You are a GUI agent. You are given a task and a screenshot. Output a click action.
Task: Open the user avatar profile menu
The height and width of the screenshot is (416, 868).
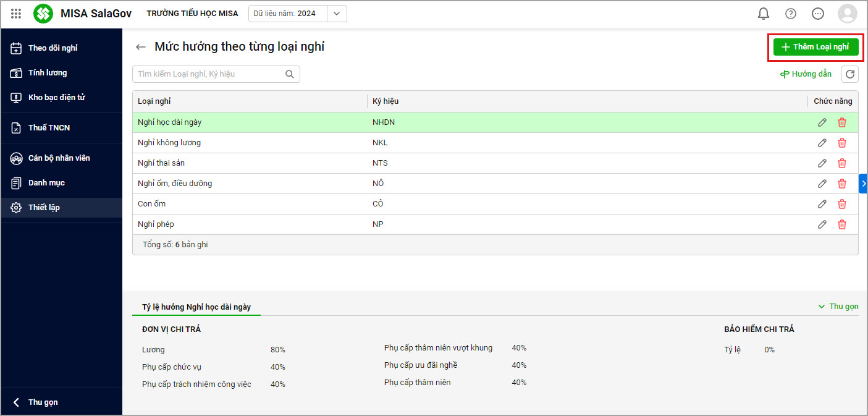[x=847, y=14]
